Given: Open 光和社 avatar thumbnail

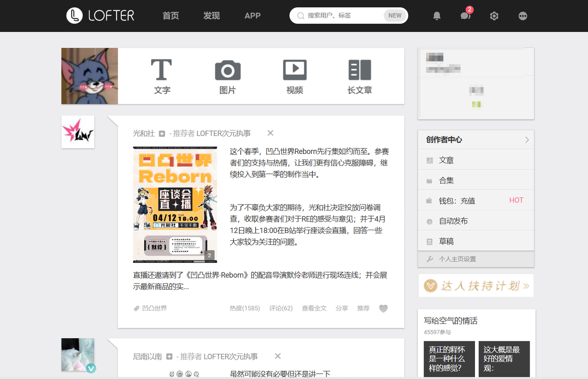Looking at the screenshot, I should click(78, 132).
